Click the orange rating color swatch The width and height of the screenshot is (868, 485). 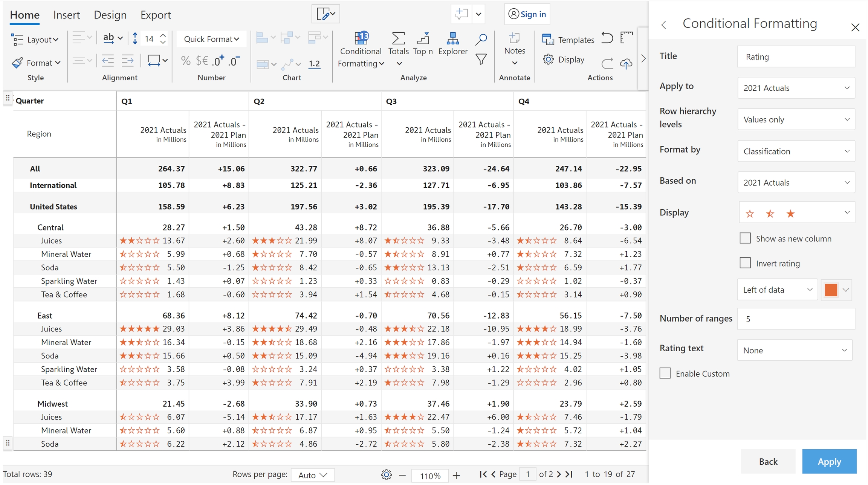tap(831, 290)
